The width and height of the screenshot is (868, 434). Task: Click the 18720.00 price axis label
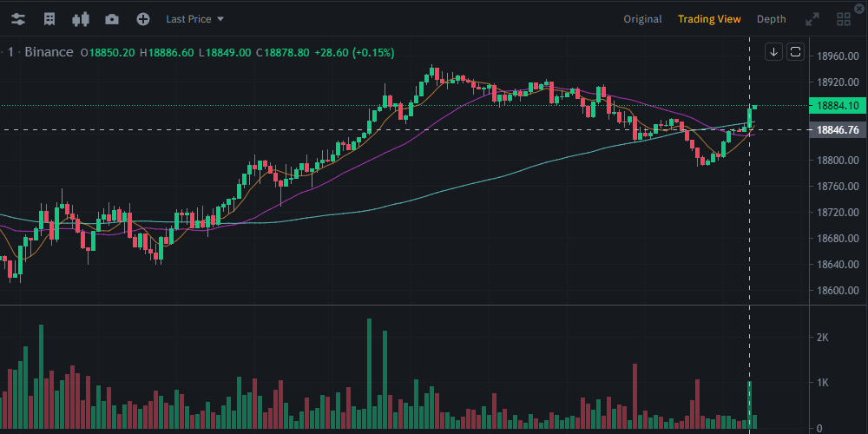click(x=838, y=213)
